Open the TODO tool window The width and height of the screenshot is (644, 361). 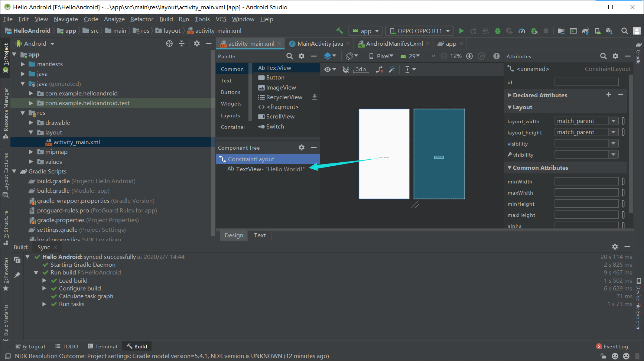pos(67,347)
